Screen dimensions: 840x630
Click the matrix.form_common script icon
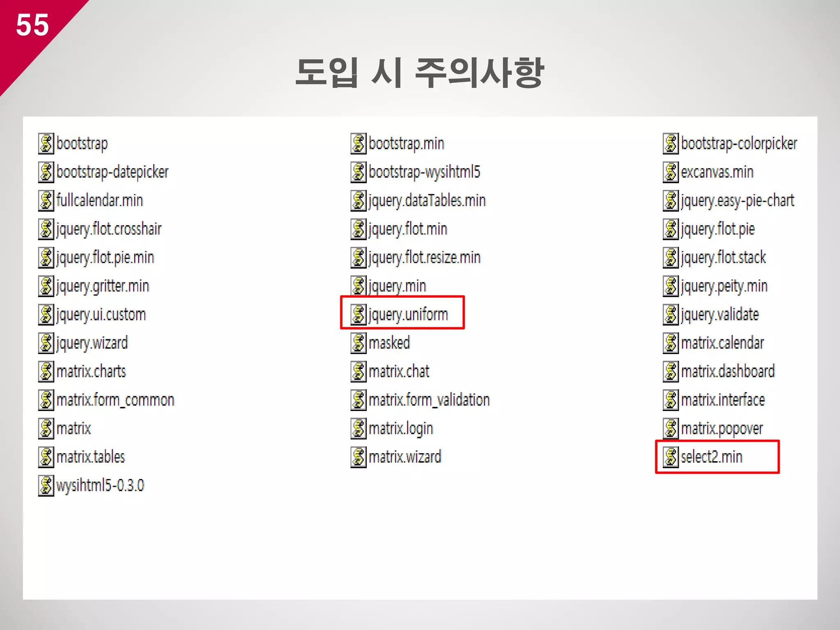[x=46, y=400]
